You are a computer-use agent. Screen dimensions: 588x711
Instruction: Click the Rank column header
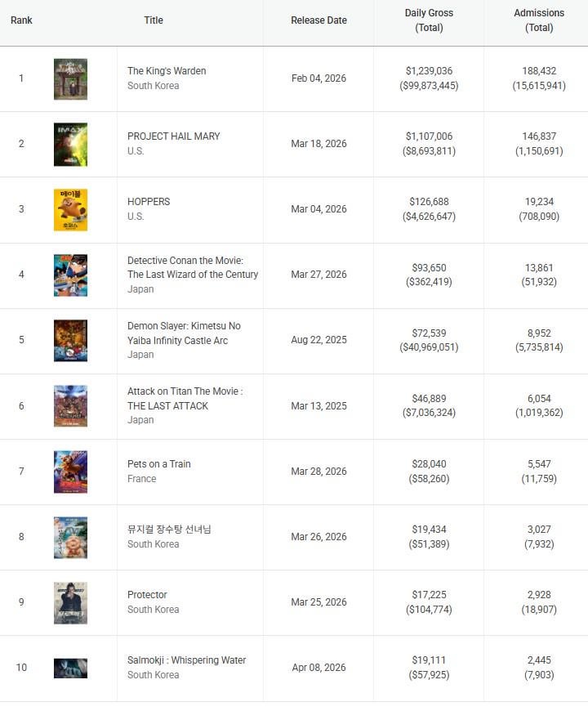(22, 20)
